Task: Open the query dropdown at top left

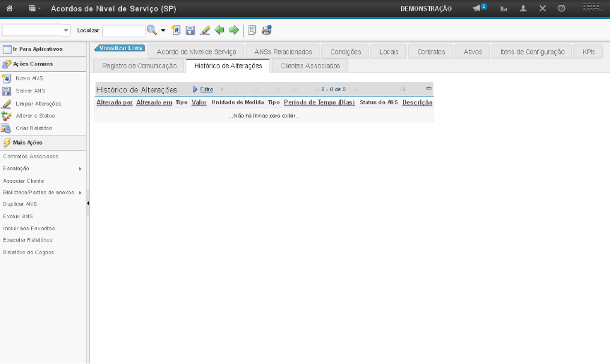Action: coord(66,30)
